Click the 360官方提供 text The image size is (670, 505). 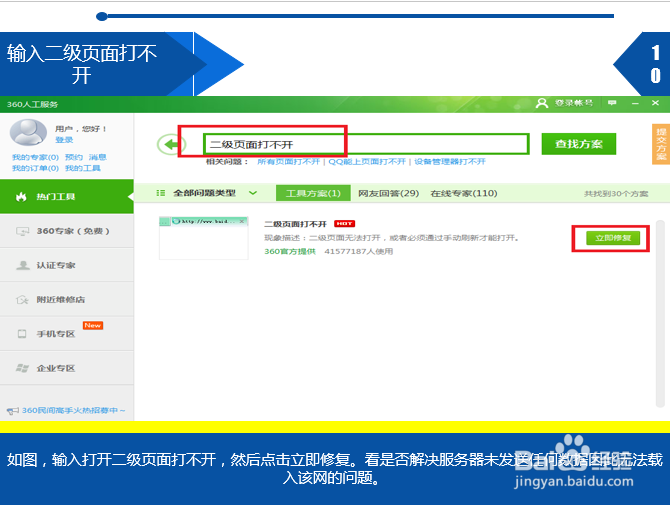[x=290, y=251]
